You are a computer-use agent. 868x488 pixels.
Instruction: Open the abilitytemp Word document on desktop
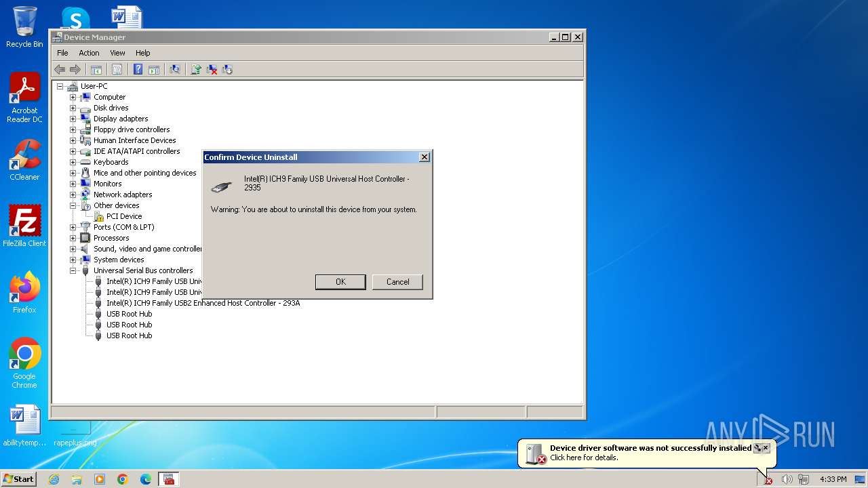pos(24,426)
